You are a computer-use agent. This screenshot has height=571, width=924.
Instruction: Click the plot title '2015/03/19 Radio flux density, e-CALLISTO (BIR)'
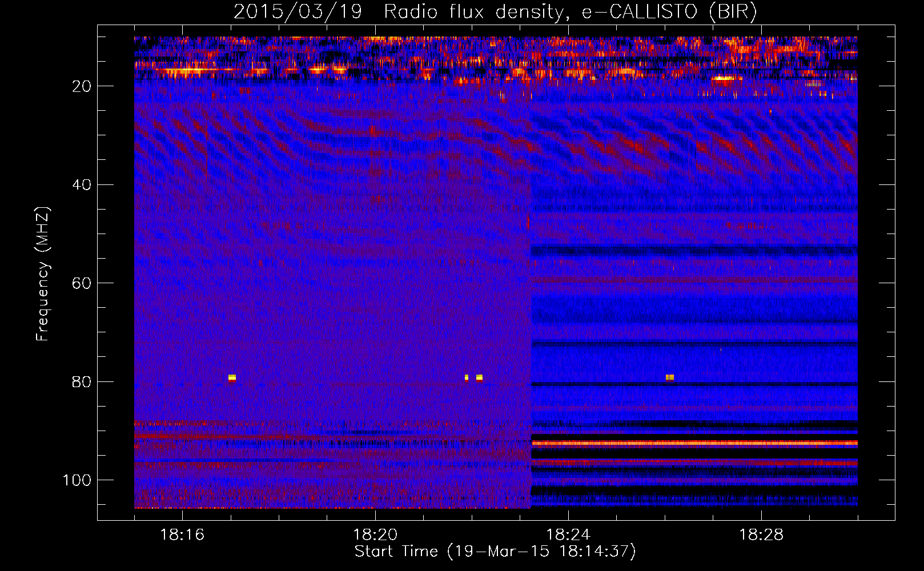click(495, 11)
